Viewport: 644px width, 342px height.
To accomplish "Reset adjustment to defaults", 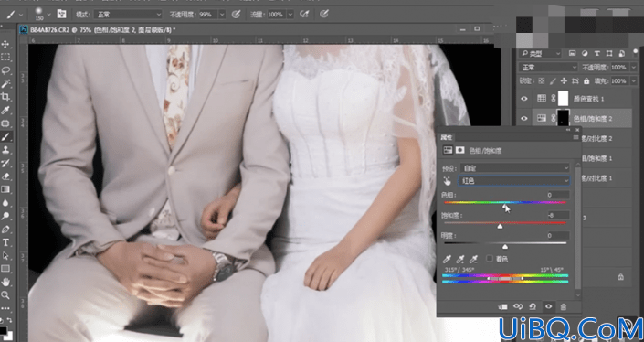I will point(533,306).
